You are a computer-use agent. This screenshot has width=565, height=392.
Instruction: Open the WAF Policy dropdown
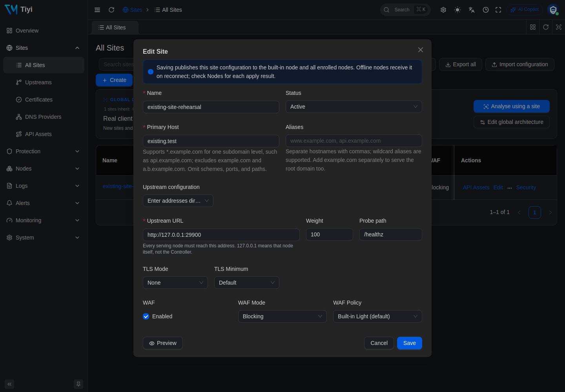click(x=377, y=316)
